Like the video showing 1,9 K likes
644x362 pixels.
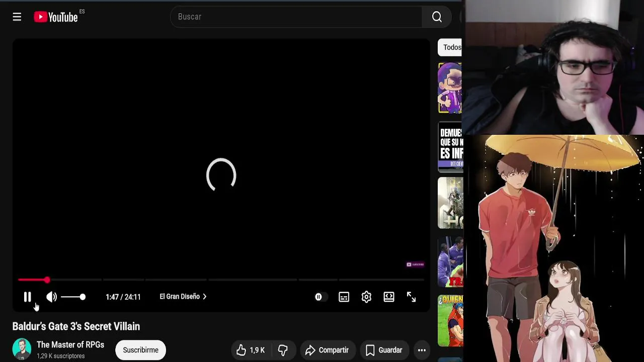click(252, 350)
